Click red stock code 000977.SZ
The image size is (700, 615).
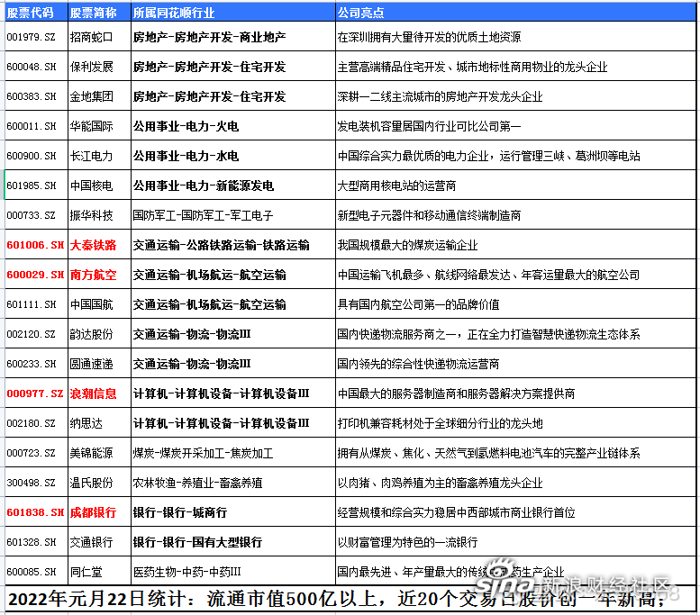(x=35, y=393)
